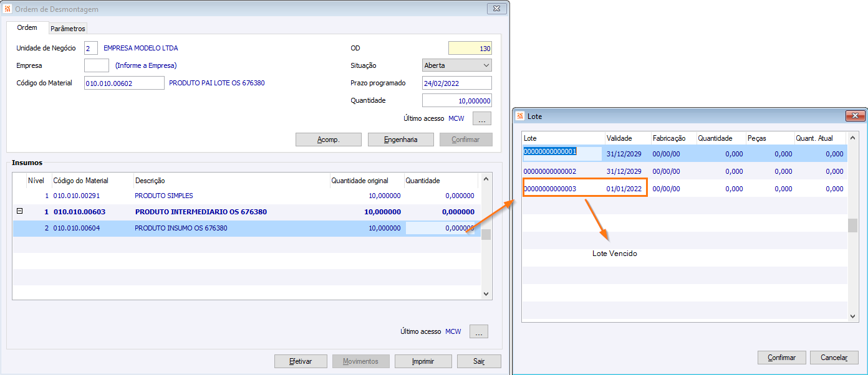Click the Descrição column header
Screen dimensions: 868x375
coord(231,181)
